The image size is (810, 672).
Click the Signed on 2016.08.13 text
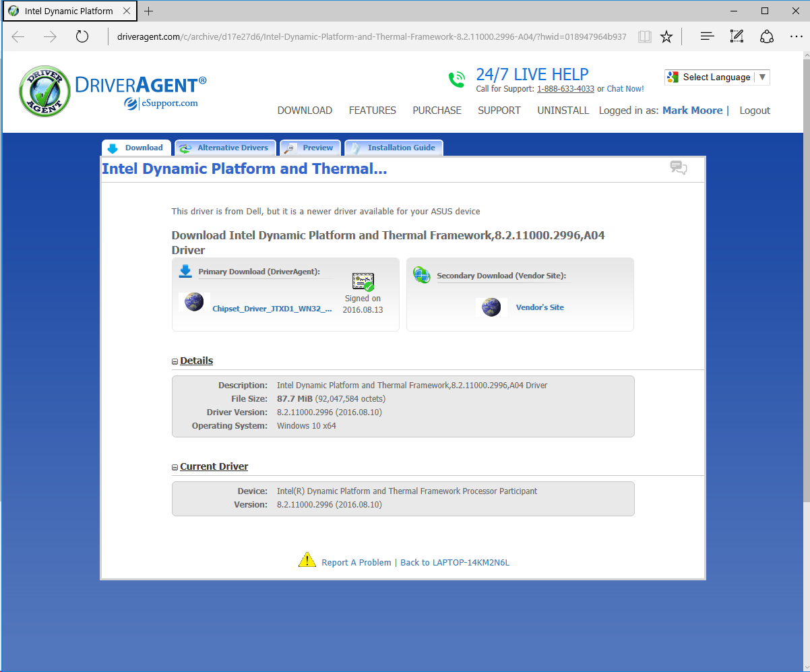pyautogui.click(x=363, y=303)
